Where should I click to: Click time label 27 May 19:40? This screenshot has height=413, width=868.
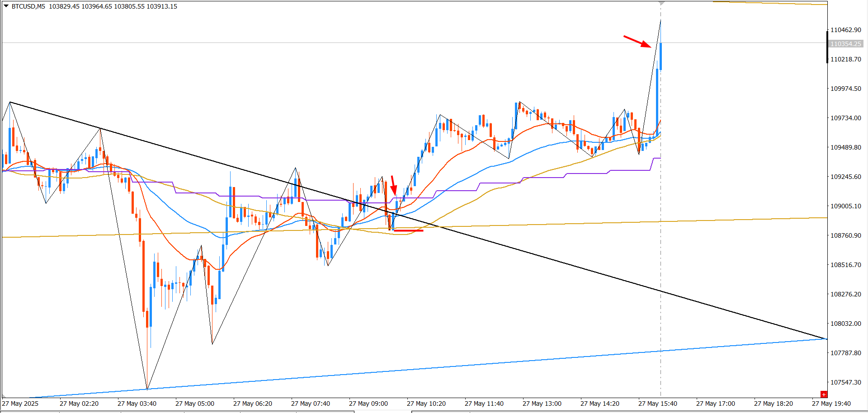[831, 404]
